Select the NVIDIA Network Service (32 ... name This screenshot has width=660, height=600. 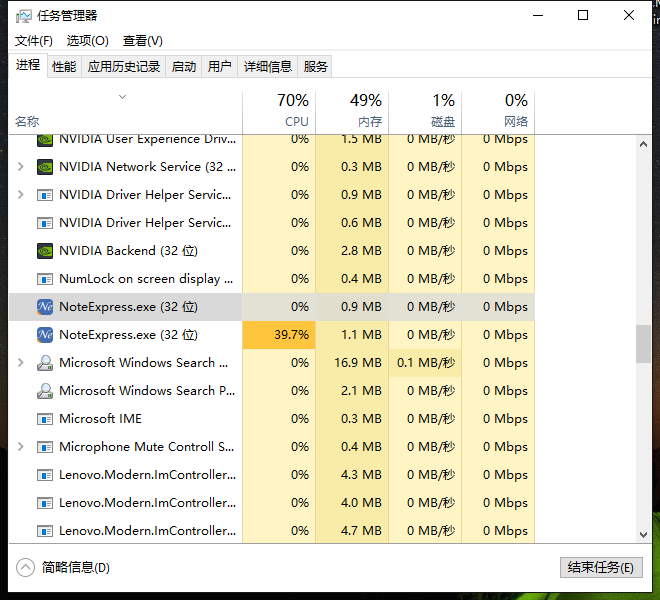[147, 167]
